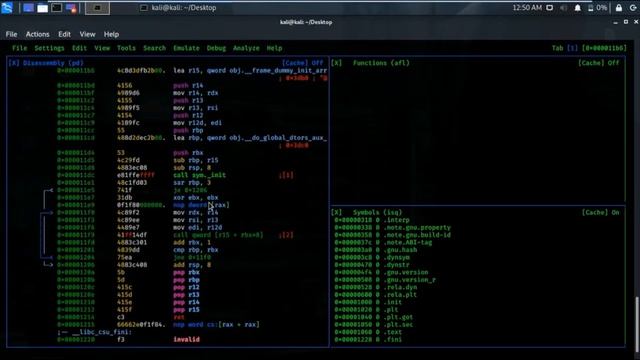
Task: Toggle Symbols panel [Cache] On
Action: point(600,213)
